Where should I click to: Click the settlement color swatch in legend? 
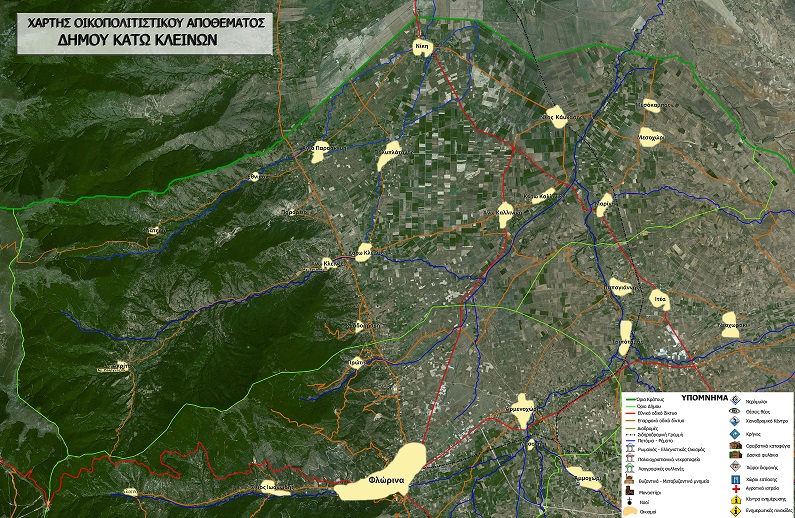(x=628, y=511)
